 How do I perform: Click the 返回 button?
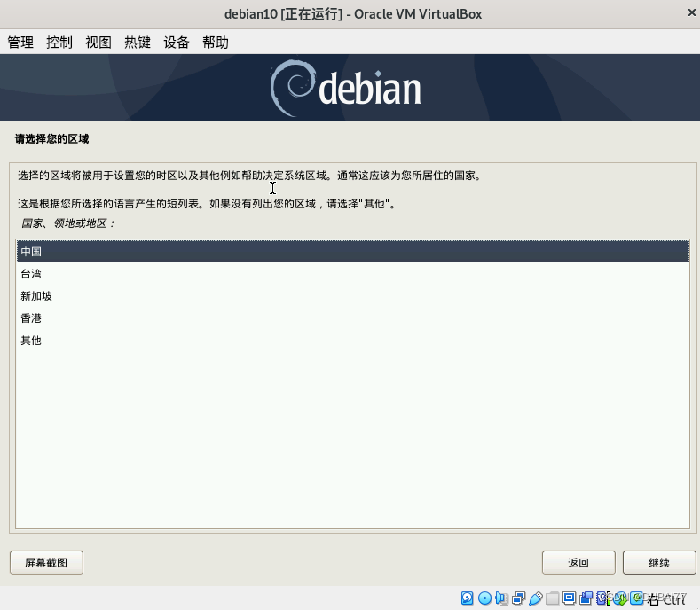click(x=578, y=562)
